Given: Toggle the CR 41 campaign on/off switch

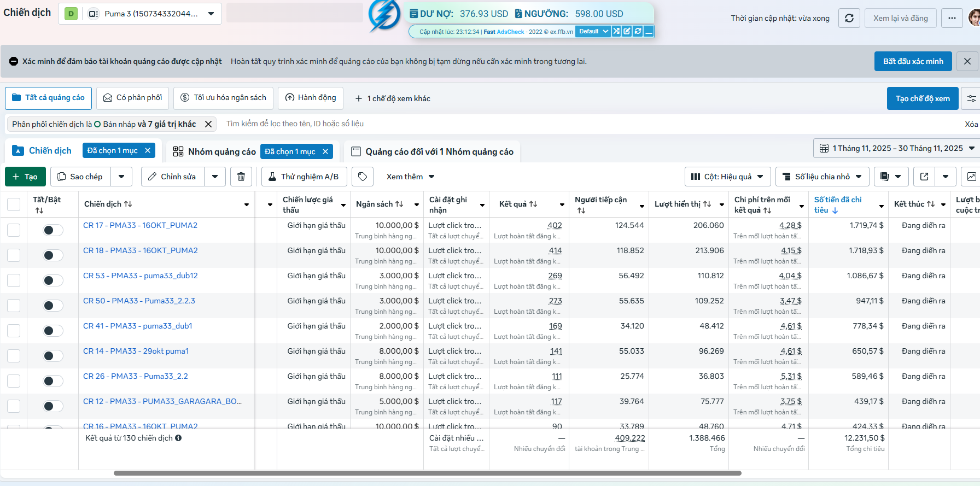Looking at the screenshot, I should pyautogui.click(x=53, y=331).
